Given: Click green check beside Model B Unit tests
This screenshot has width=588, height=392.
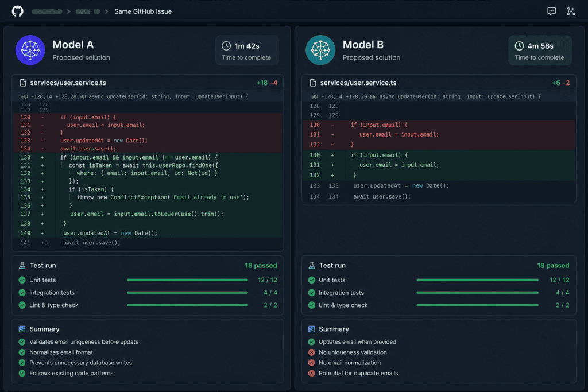Looking at the screenshot, I should pos(312,280).
